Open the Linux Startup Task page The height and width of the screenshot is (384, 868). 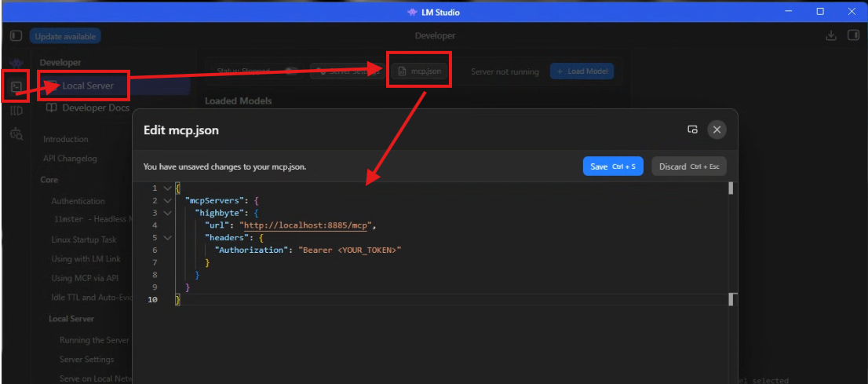click(84, 240)
